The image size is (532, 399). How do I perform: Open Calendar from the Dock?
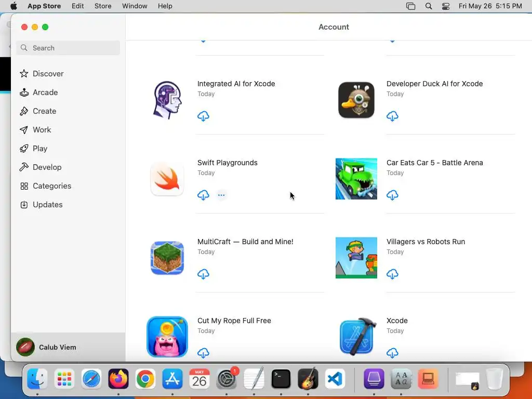click(199, 379)
